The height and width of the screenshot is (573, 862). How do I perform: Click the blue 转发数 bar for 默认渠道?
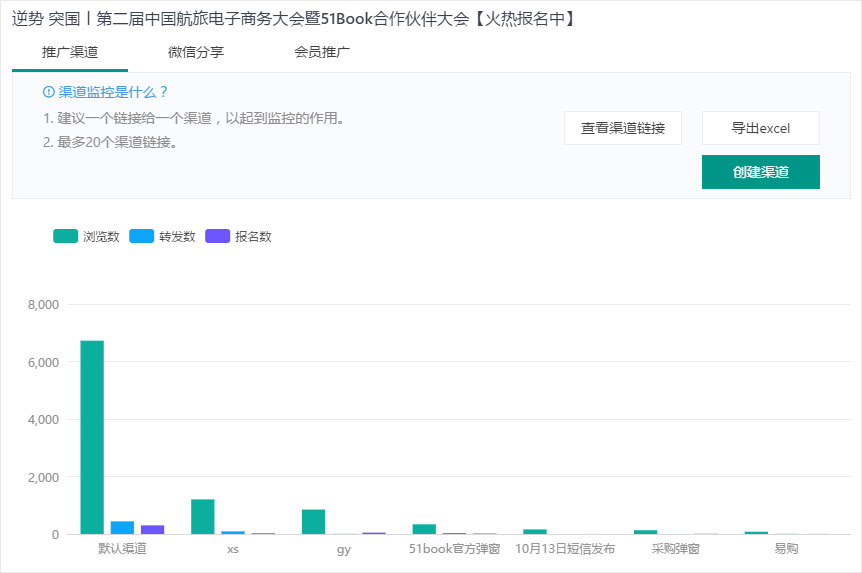123,528
